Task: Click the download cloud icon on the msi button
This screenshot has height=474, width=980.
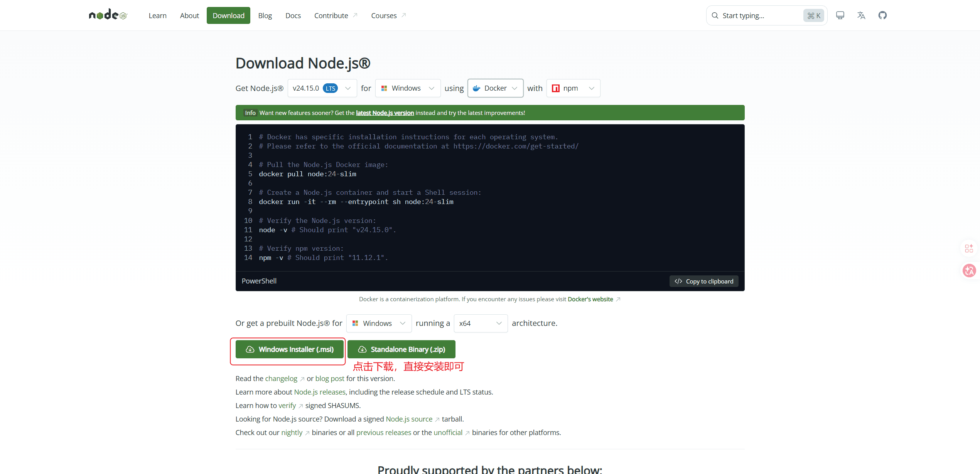Action: (250, 349)
